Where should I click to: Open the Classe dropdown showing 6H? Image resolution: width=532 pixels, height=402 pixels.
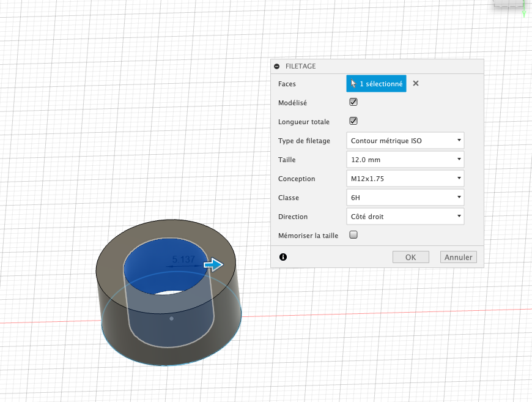405,198
